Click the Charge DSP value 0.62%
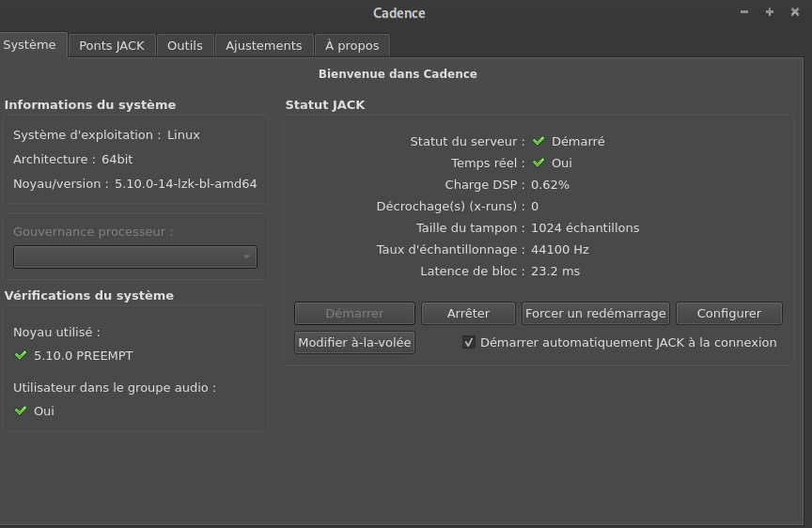 pos(550,185)
